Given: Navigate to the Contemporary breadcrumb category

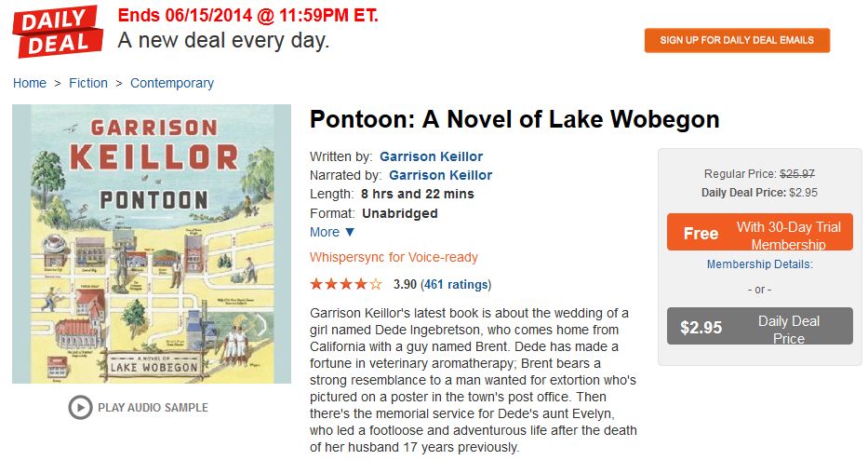Looking at the screenshot, I should (172, 83).
